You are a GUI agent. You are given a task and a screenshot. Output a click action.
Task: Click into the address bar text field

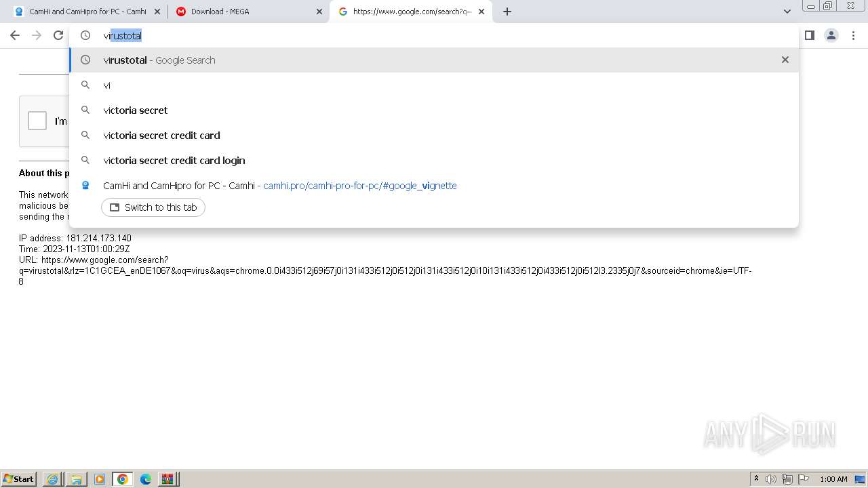(x=434, y=35)
